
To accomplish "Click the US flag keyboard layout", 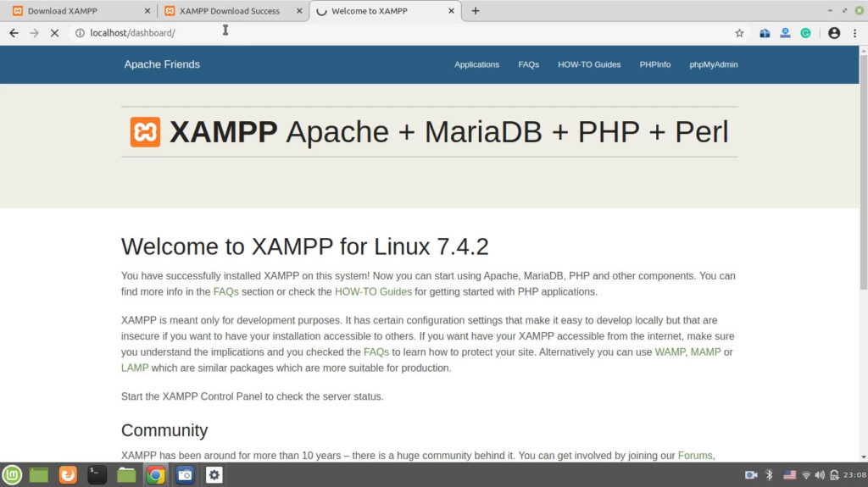I will click(x=789, y=475).
